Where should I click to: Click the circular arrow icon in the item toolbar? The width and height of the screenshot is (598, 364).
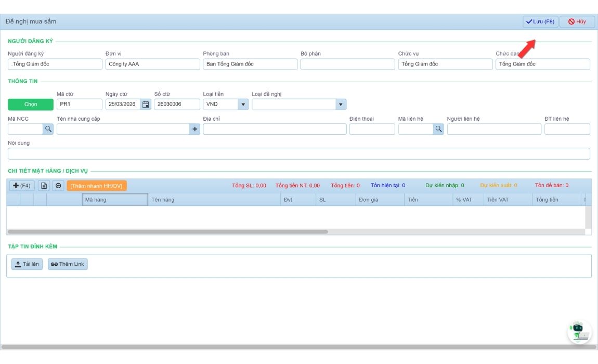[58, 186]
